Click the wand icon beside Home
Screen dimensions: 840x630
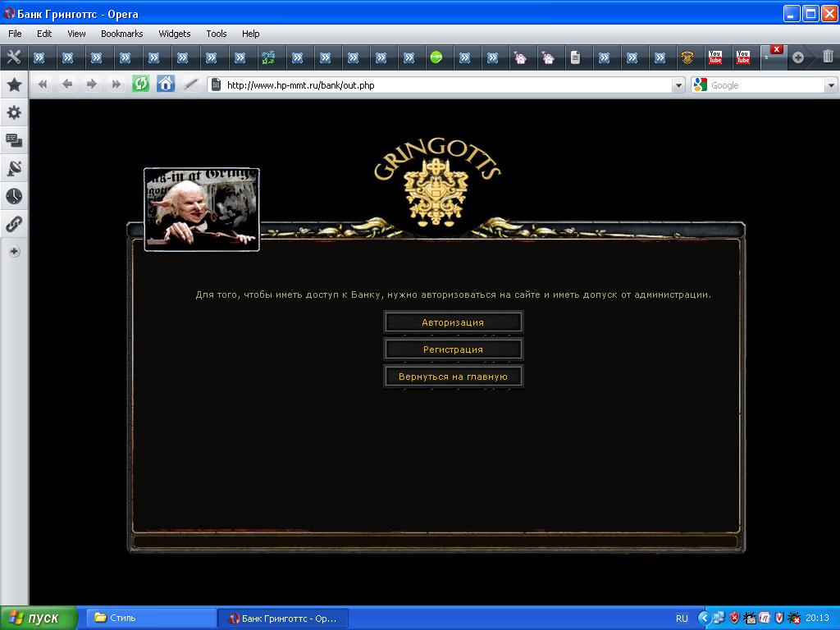pos(190,84)
